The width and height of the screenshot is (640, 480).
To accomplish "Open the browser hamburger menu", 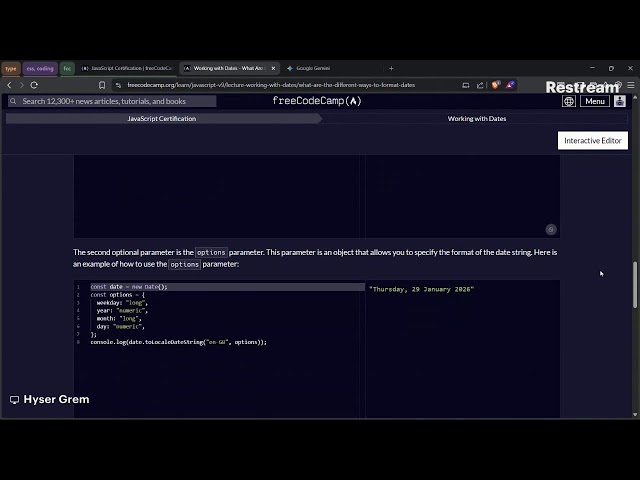I will click(x=631, y=85).
